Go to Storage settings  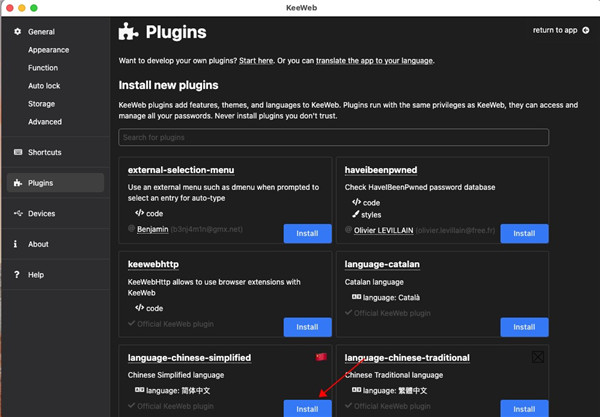click(x=42, y=104)
